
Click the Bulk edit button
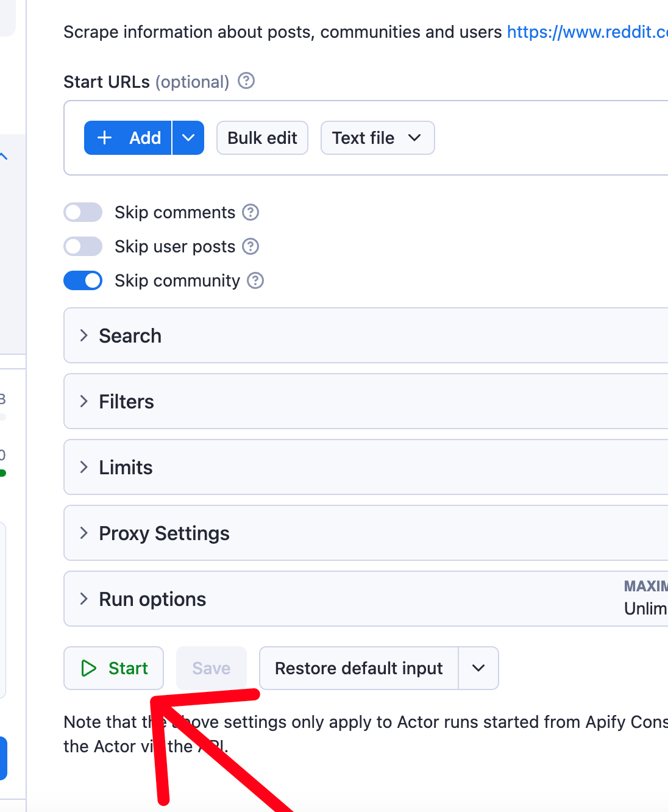click(x=262, y=138)
